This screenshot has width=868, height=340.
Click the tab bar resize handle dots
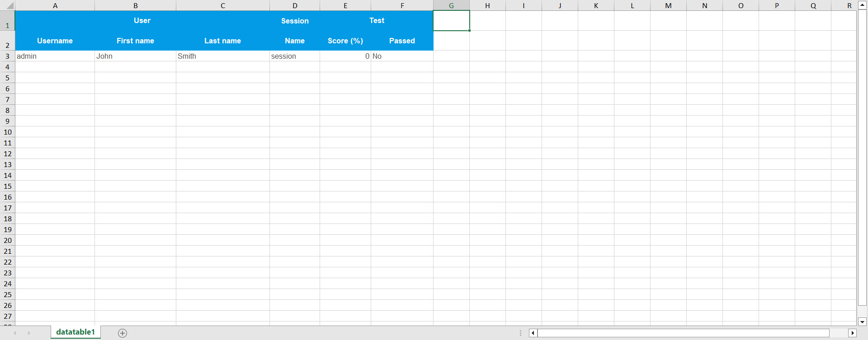point(520,333)
